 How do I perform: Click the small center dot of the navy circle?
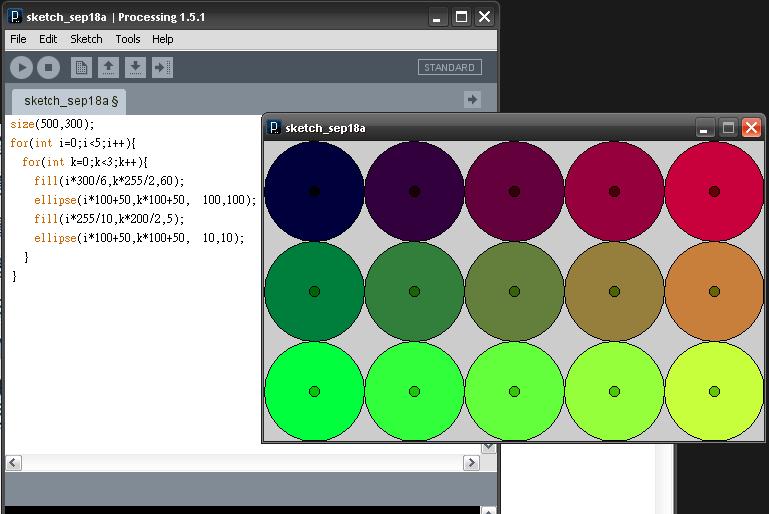314,191
